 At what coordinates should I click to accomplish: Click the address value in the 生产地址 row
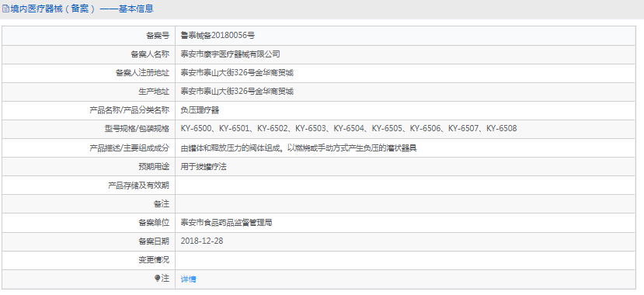[x=237, y=91]
